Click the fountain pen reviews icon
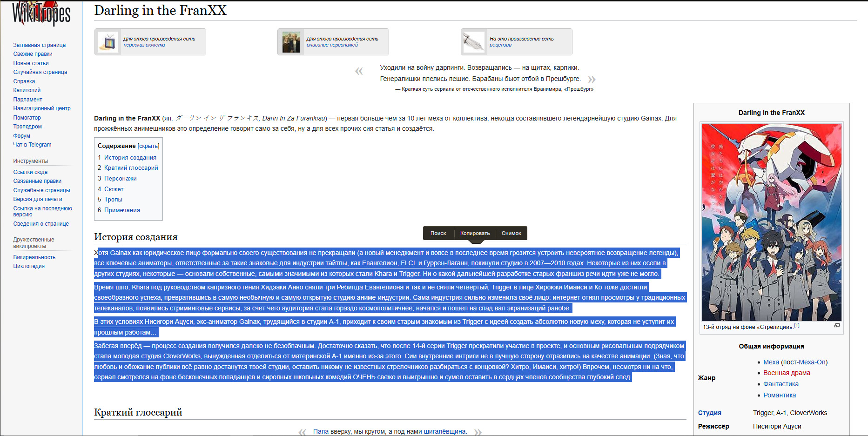This screenshot has width=868, height=436. pyautogui.click(x=474, y=42)
